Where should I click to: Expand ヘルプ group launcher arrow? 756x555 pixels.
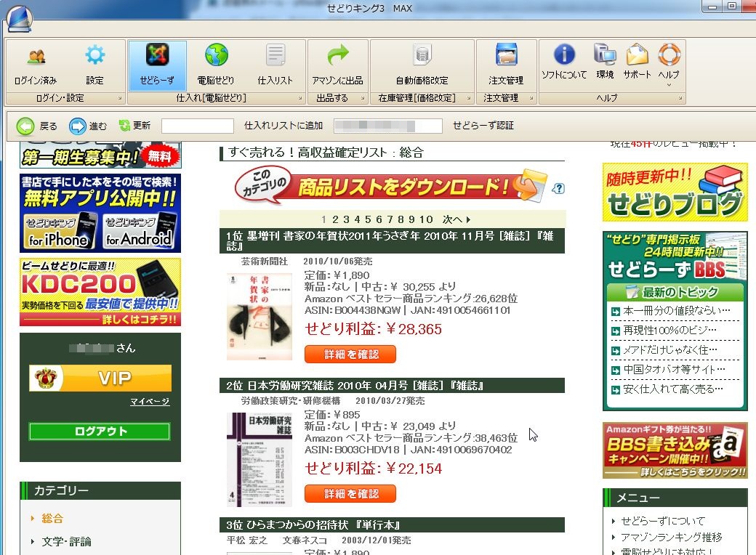click(x=680, y=98)
